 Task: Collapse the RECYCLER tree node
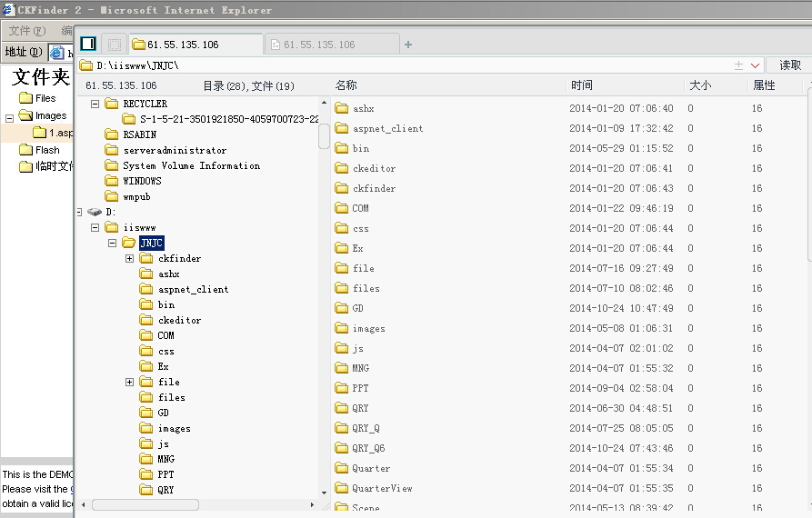point(95,104)
